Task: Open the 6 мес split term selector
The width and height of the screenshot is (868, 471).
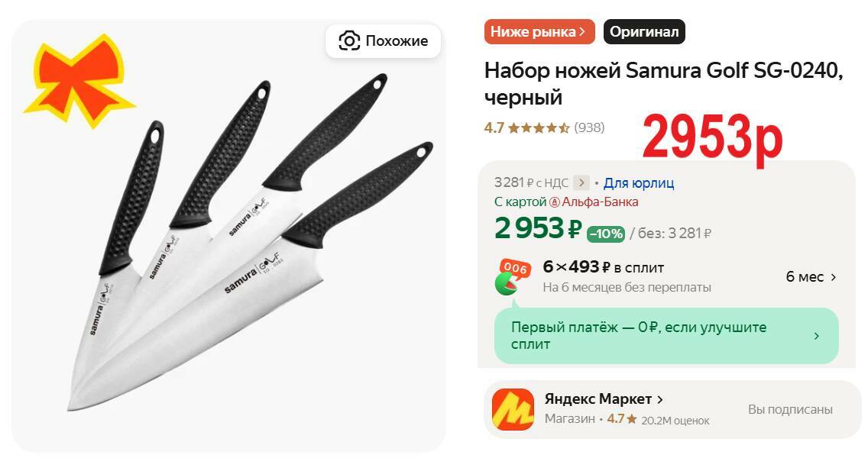Action: (811, 277)
